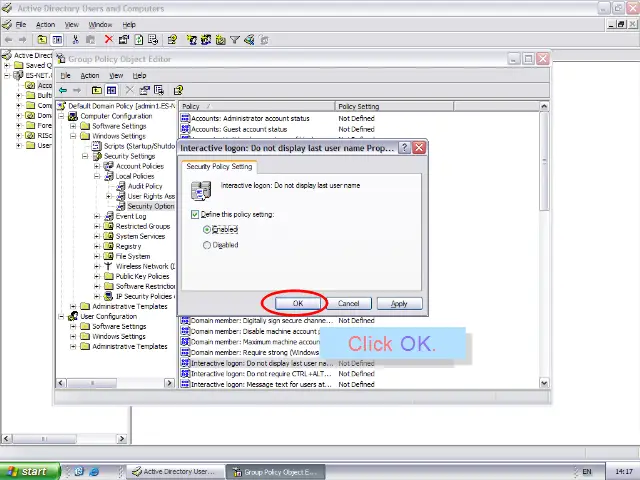Expand Restricted Groups node

click(x=97, y=226)
